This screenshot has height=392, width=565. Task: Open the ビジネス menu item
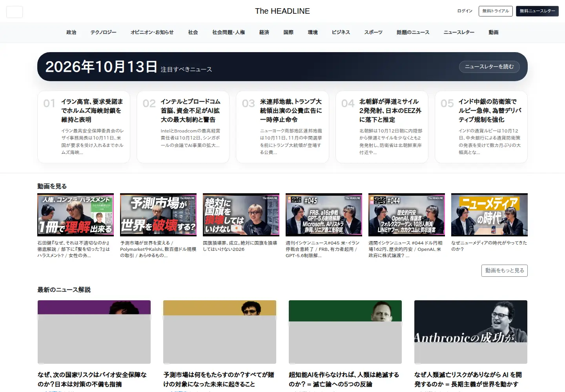point(341,32)
